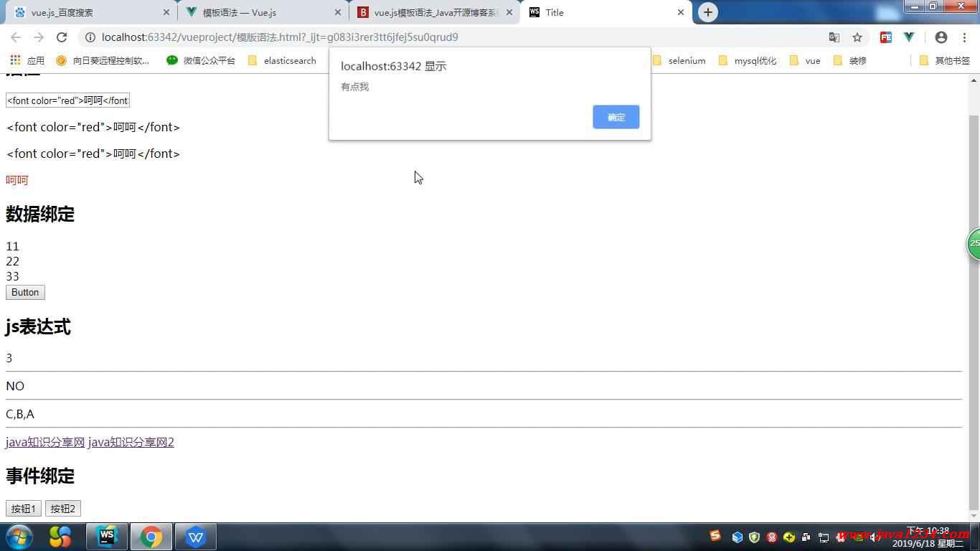Click the java知识分享网2 link
The height and width of the screenshot is (551, 980).
(131, 442)
